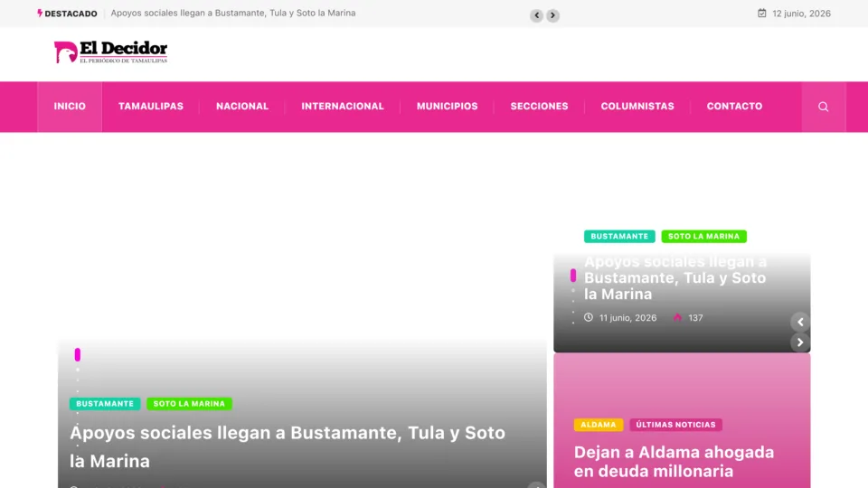Select the magenta slide indicator on right card
The width and height of the screenshot is (868, 488).
point(573,276)
